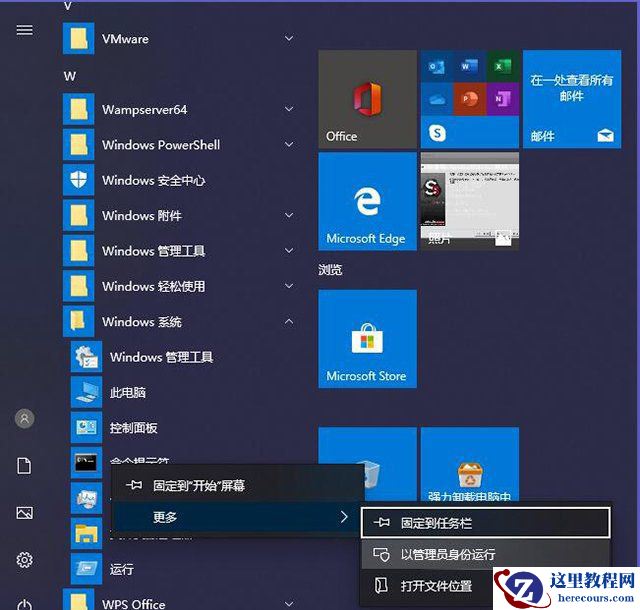
Task: Expand the Windows PowerShell chevron
Action: tap(289, 145)
